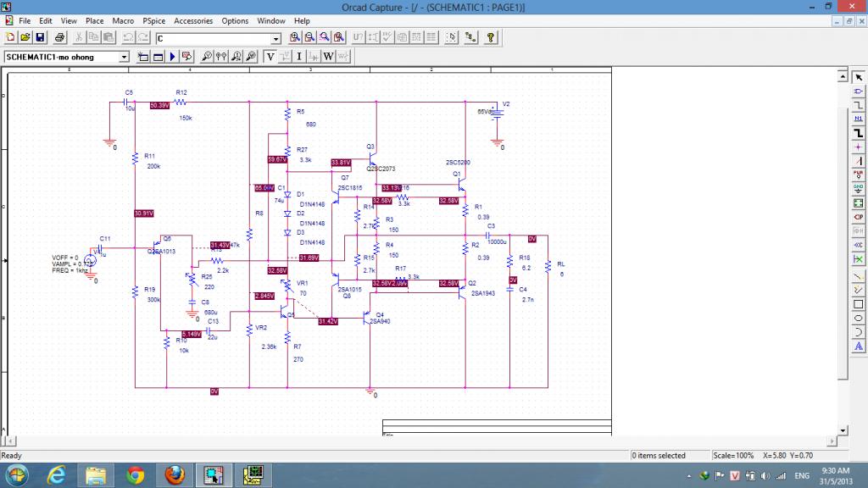
Task: Pick the Place Wire tool
Action: click(x=858, y=105)
